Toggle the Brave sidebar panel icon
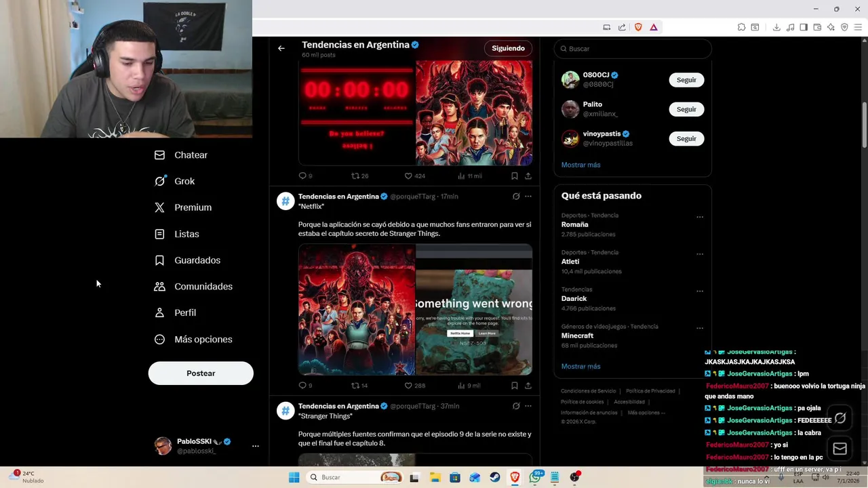Screen dimensions: 868x488 click(x=804, y=27)
